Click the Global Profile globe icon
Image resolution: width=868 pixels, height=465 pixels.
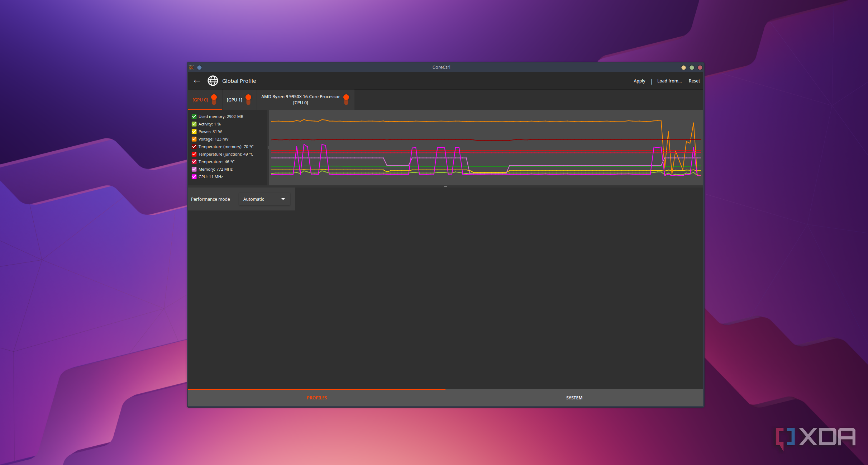(x=213, y=81)
